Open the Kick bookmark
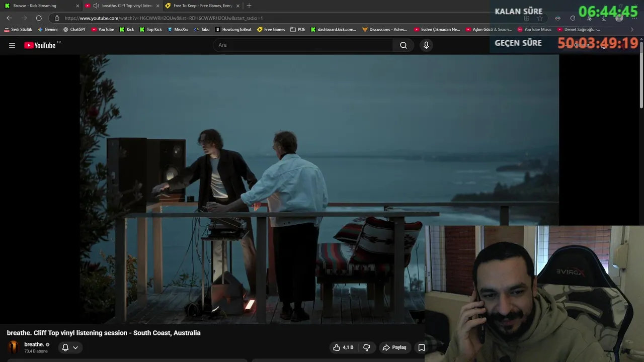 (127, 29)
